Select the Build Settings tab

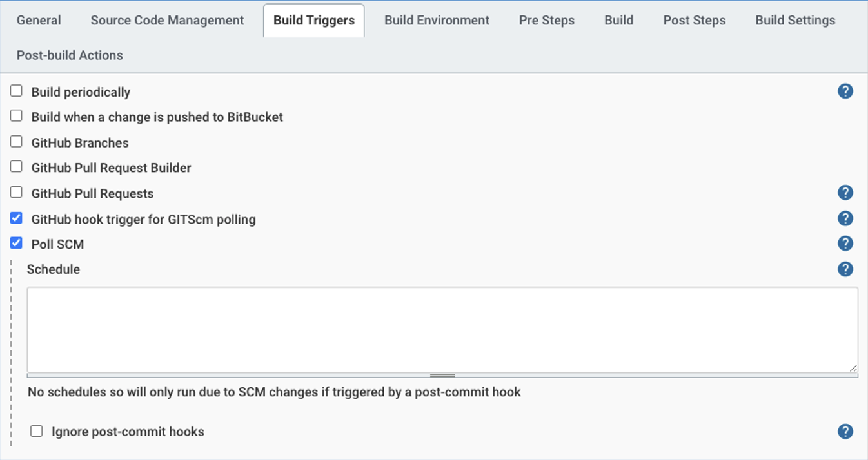(x=795, y=20)
